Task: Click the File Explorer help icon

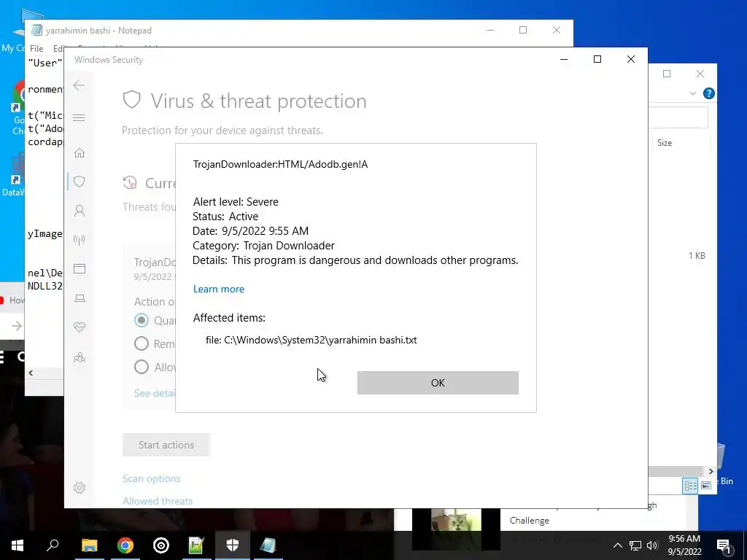Action: pos(708,93)
